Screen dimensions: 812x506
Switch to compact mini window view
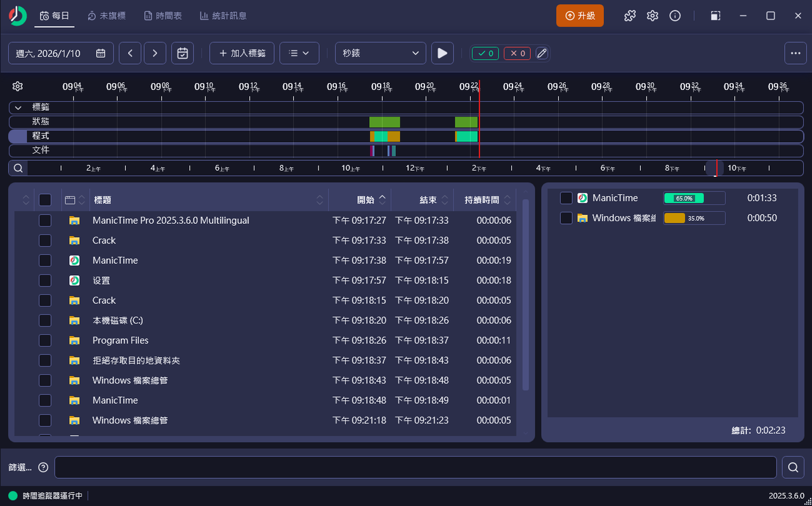click(x=715, y=16)
